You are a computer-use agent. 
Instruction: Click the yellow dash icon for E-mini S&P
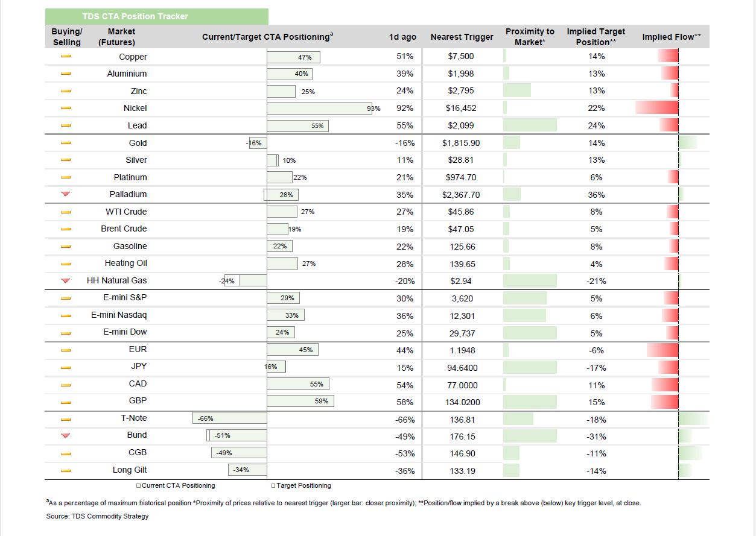coord(66,298)
